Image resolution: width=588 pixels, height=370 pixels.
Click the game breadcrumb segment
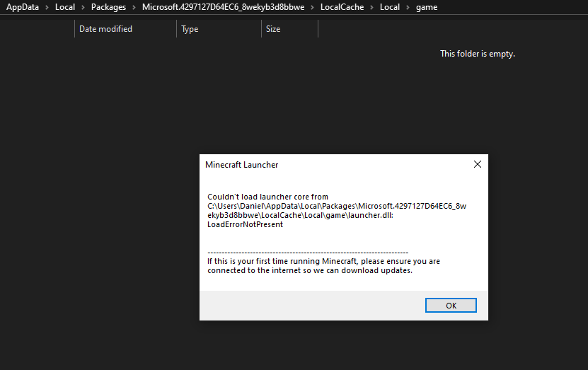[x=427, y=7]
